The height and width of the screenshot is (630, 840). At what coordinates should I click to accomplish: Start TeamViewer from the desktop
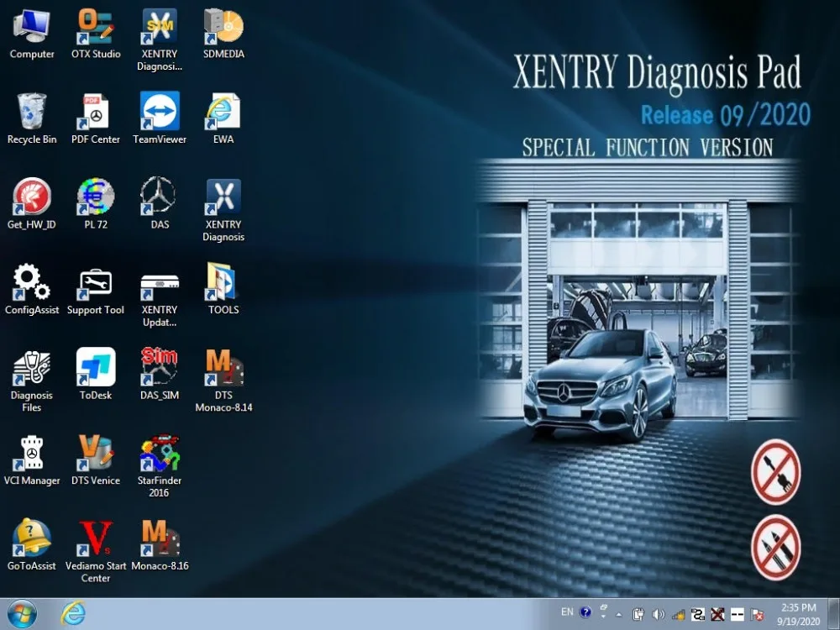(159, 118)
